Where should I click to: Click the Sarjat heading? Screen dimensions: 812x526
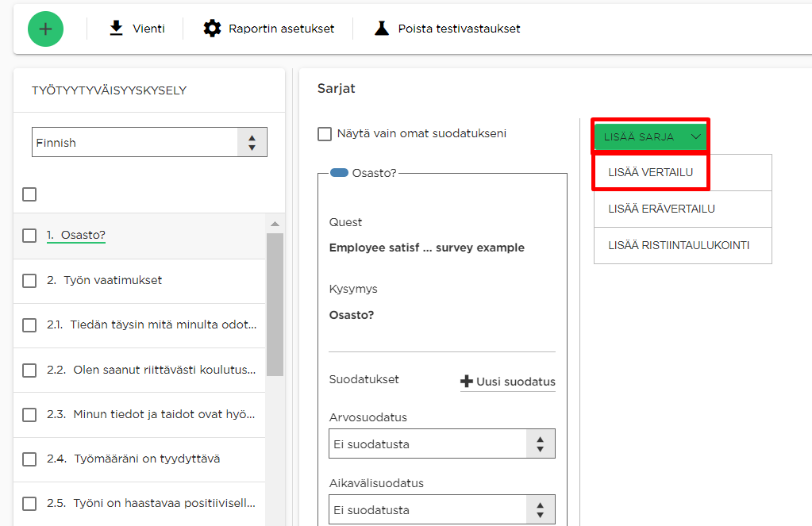(x=336, y=89)
